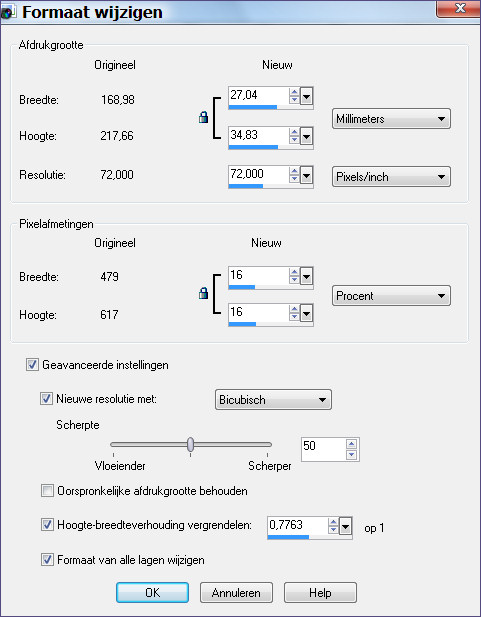Open the Bicubisch resampling method dropdown

273,400
